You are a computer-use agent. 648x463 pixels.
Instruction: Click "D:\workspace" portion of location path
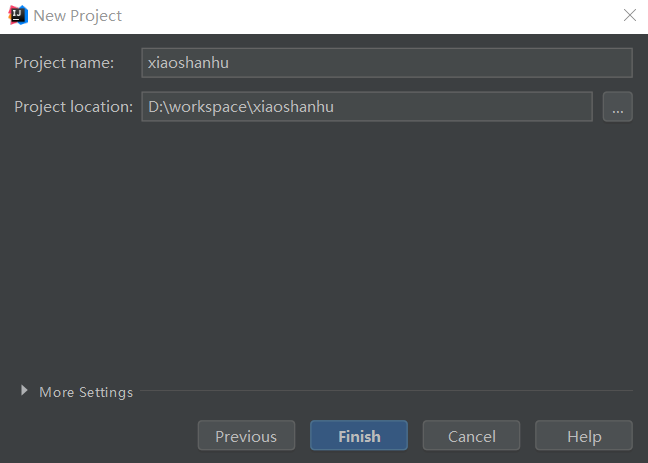coord(196,107)
